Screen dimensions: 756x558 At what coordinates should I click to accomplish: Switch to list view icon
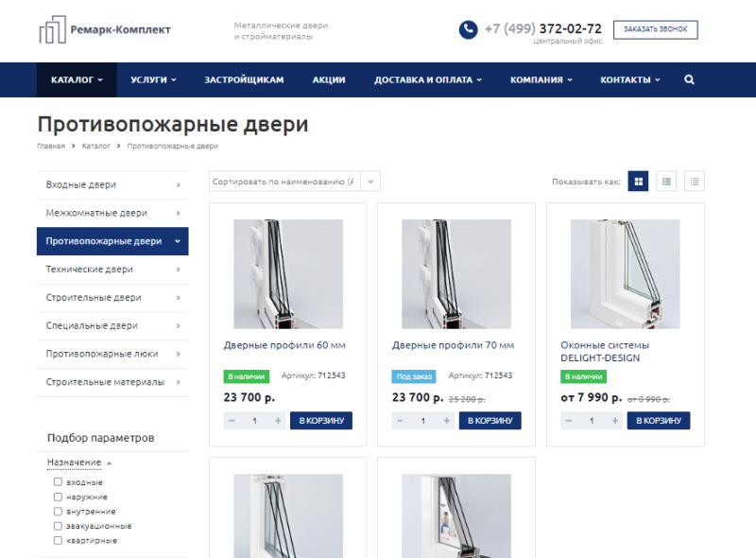(666, 181)
